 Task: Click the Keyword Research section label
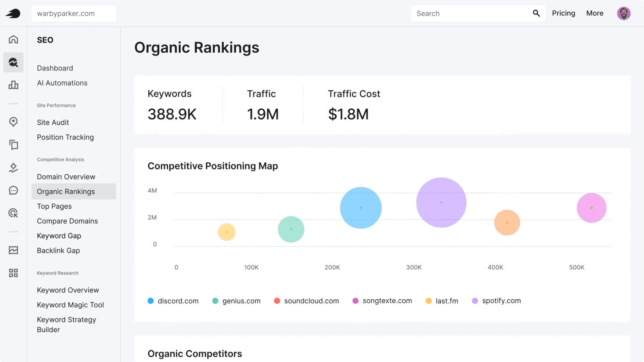pos(58,273)
